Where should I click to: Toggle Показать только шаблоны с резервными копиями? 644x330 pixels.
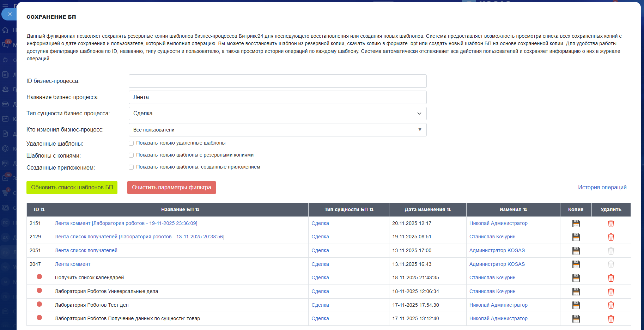[x=131, y=155]
